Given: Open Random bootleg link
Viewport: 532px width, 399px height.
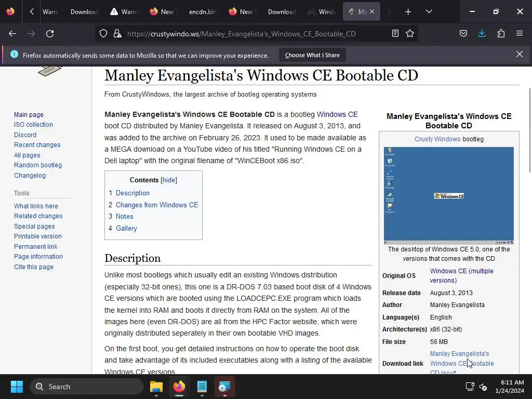Looking at the screenshot, I should click(38, 165).
